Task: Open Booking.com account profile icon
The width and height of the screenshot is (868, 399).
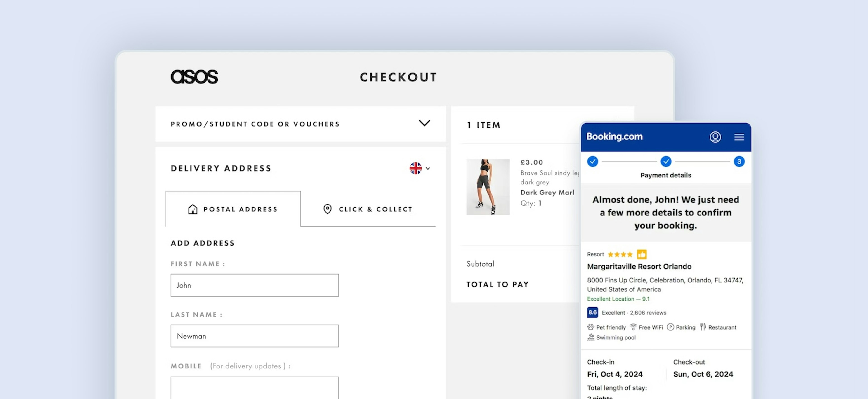Action: click(x=715, y=137)
